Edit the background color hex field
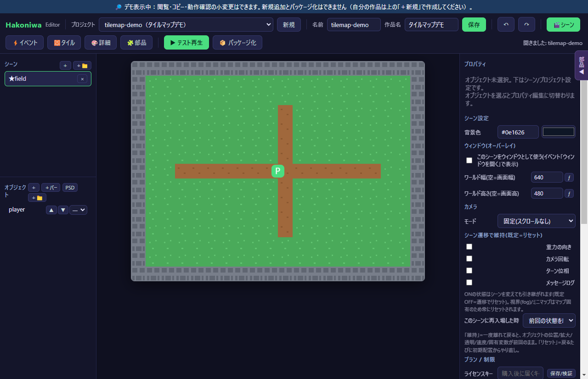Image resolution: width=588 pixels, height=379 pixels. tap(518, 132)
